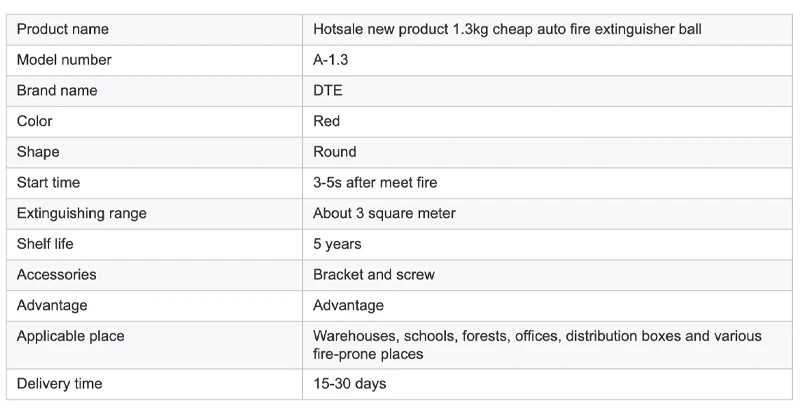Select the brand value "DTE"
The width and height of the screenshot is (800, 409).
tap(328, 90)
